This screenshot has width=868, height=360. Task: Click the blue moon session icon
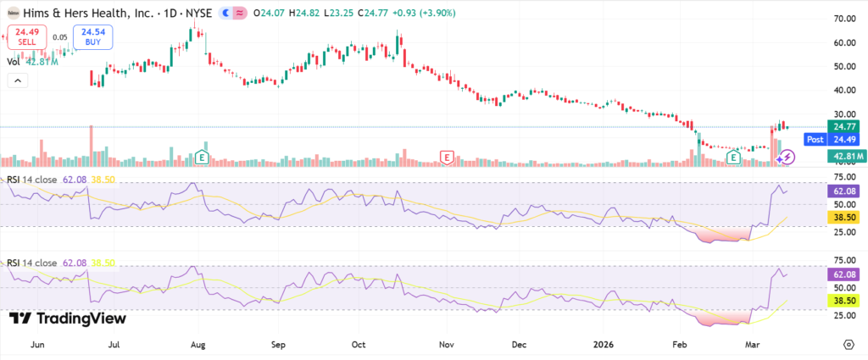click(x=225, y=12)
